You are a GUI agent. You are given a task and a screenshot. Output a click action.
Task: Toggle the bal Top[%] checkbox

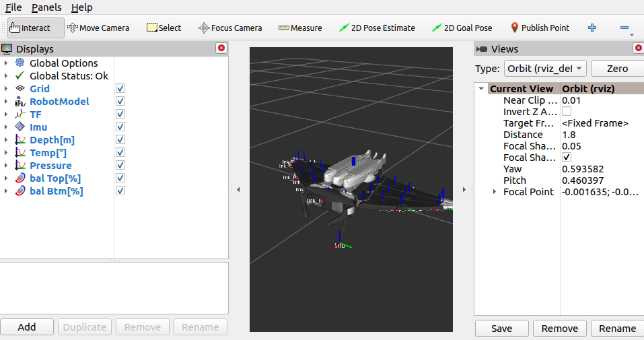tap(120, 178)
